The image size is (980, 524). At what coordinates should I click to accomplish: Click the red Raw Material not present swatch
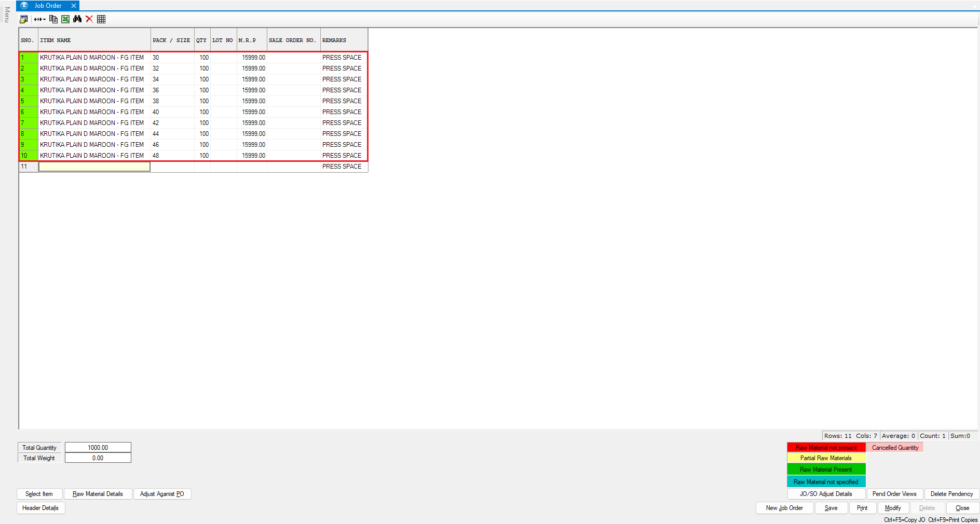pyautogui.click(x=826, y=448)
